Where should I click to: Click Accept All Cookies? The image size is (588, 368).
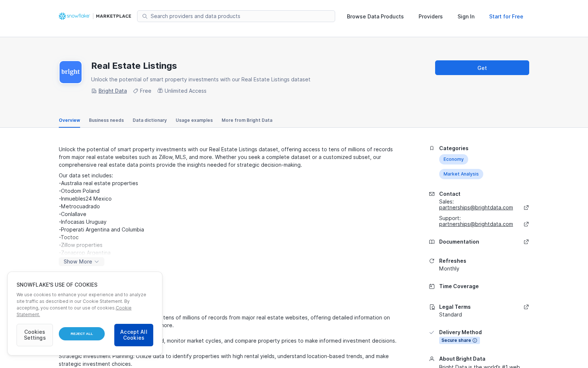tap(134, 335)
